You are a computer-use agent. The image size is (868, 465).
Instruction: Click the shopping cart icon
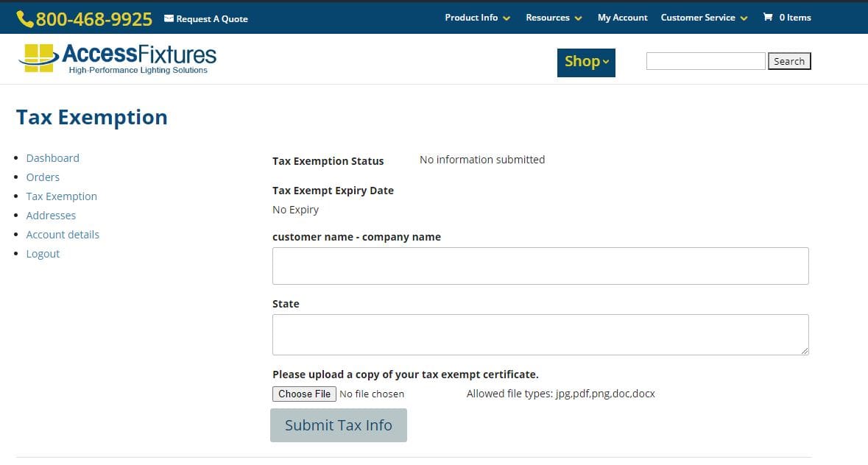click(x=768, y=18)
